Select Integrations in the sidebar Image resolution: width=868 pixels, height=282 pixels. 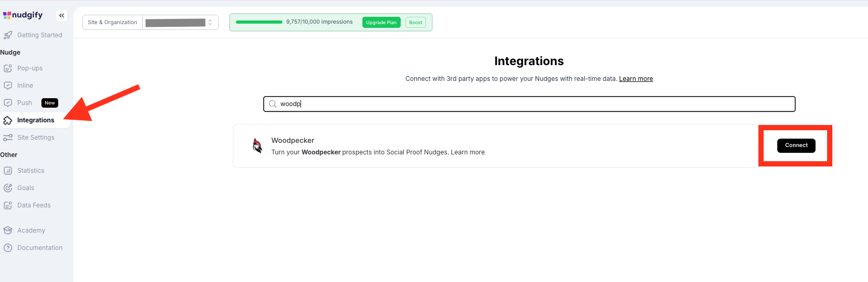pos(35,120)
